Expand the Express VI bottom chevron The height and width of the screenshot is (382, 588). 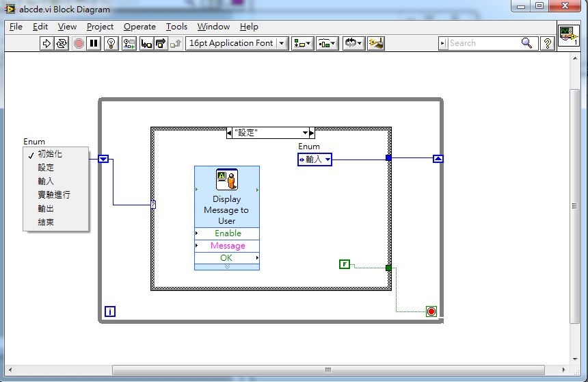coord(227,267)
